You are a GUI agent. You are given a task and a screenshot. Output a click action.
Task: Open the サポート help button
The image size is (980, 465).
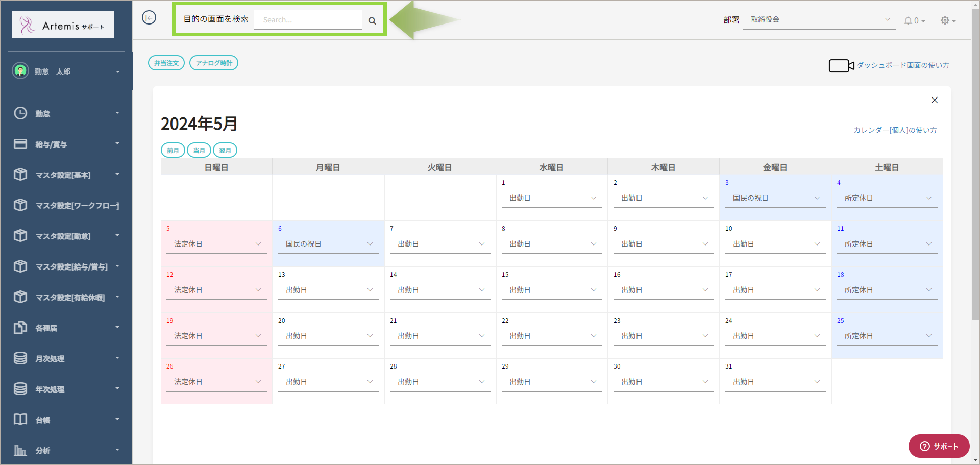point(939,446)
